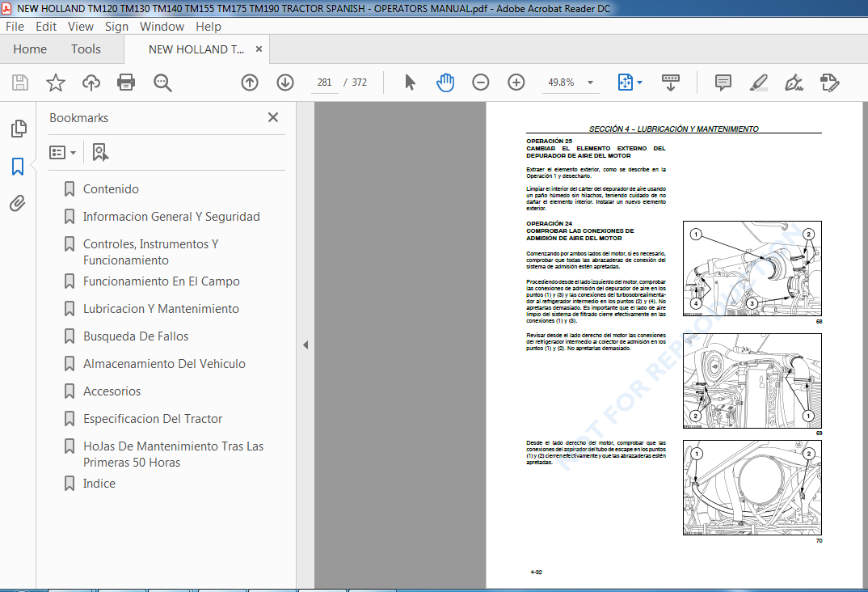This screenshot has height=592, width=868.
Task: Open the Find text magnifier
Action: point(162,82)
